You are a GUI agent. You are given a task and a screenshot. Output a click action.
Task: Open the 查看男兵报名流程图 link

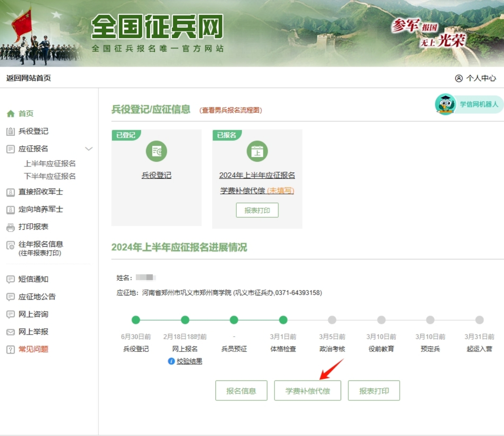point(230,110)
